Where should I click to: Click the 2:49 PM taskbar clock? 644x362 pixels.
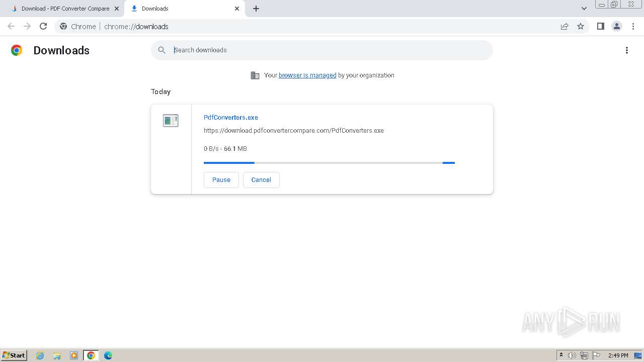point(618,355)
